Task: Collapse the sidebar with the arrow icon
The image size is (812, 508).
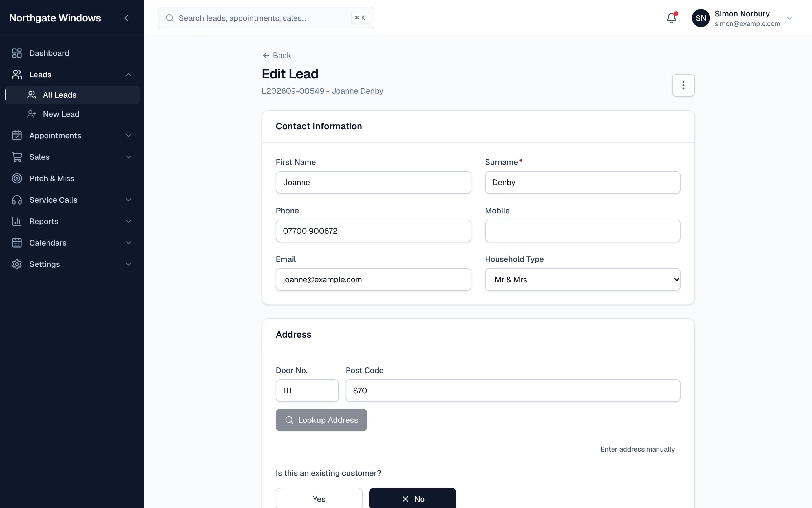Action: tap(127, 18)
